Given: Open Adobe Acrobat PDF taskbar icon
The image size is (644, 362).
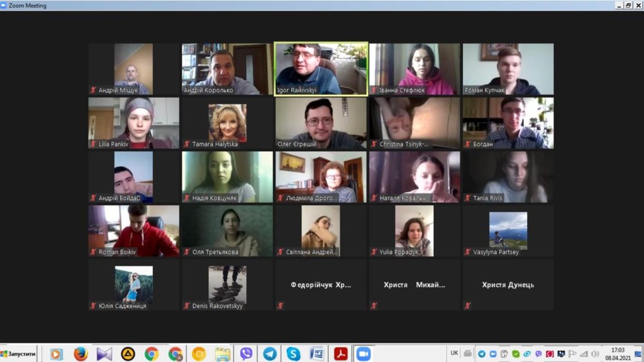Looking at the screenshot, I should [341, 354].
